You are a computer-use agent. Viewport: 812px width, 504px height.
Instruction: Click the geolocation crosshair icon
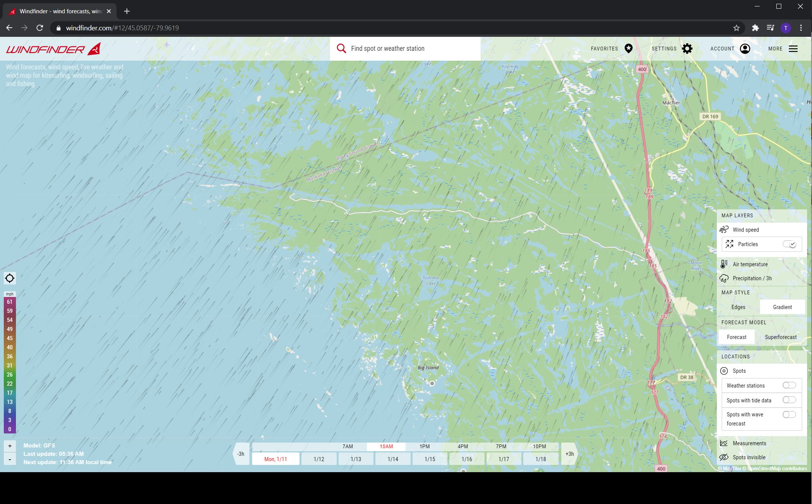(x=10, y=278)
